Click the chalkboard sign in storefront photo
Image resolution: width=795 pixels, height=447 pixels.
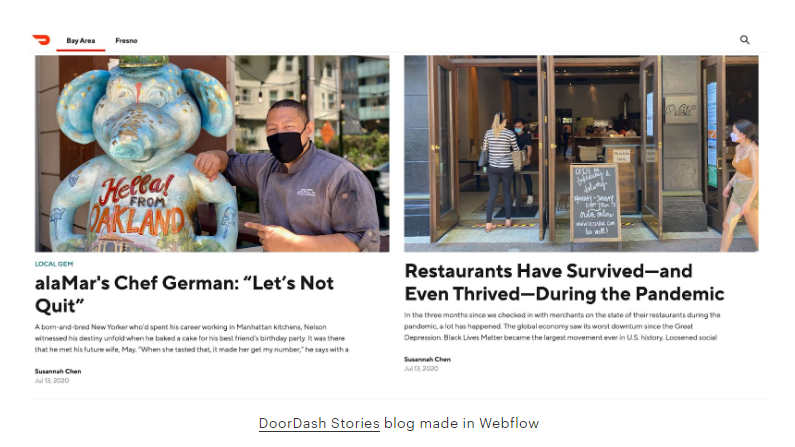click(x=595, y=202)
